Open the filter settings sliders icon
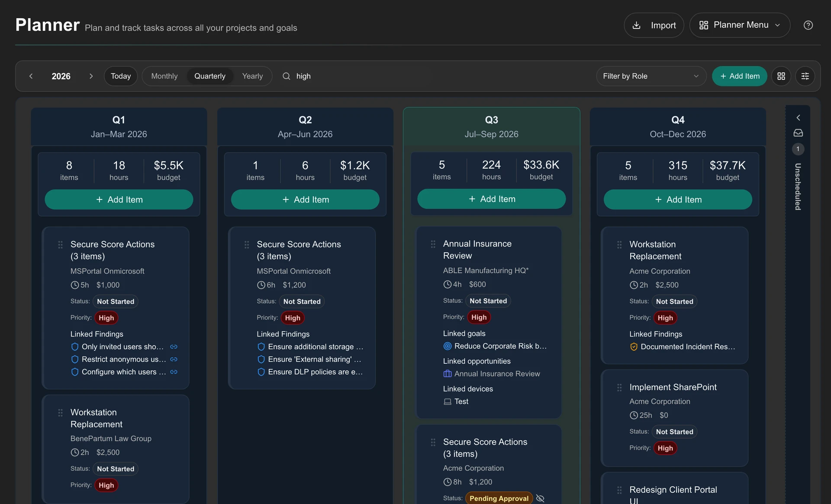Viewport: 831px width, 504px height. 805,76
